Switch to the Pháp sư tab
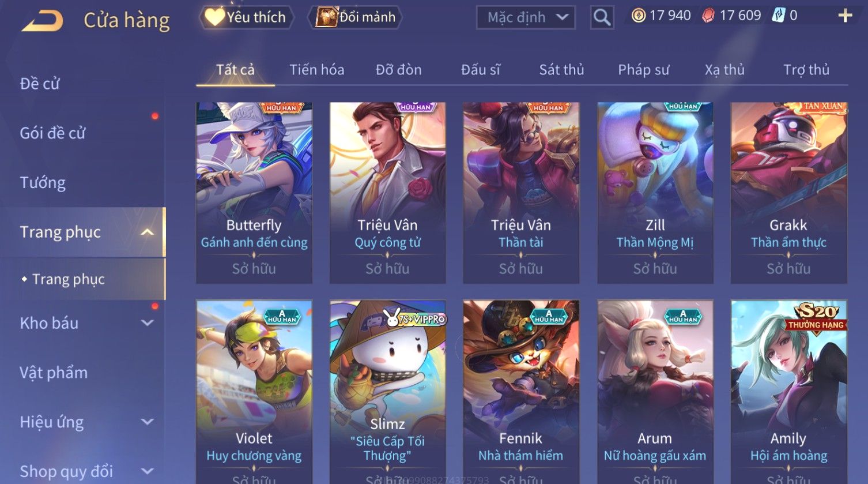The width and height of the screenshot is (868, 484). (x=643, y=70)
